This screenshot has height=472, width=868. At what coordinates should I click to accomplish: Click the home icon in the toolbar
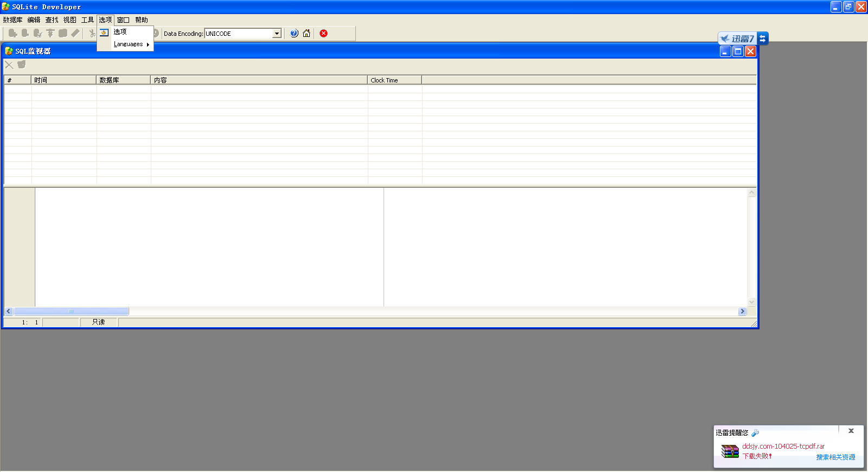(x=307, y=34)
